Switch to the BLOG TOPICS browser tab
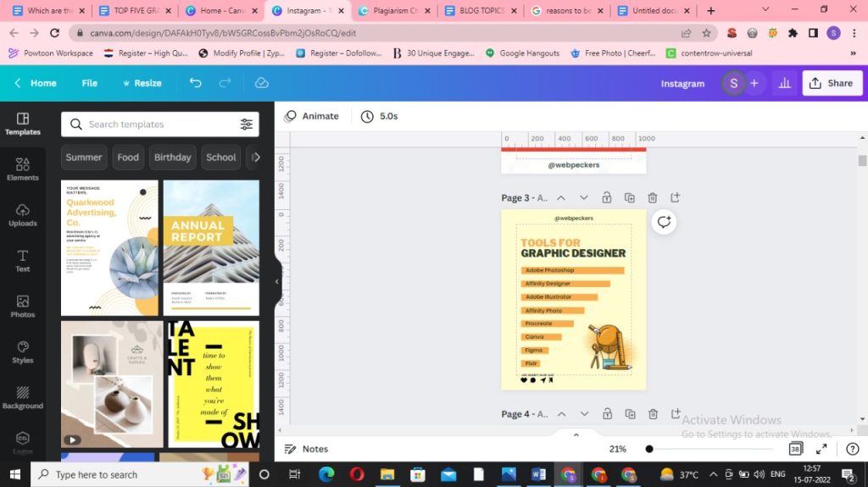The height and width of the screenshot is (487, 868). (481, 10)
